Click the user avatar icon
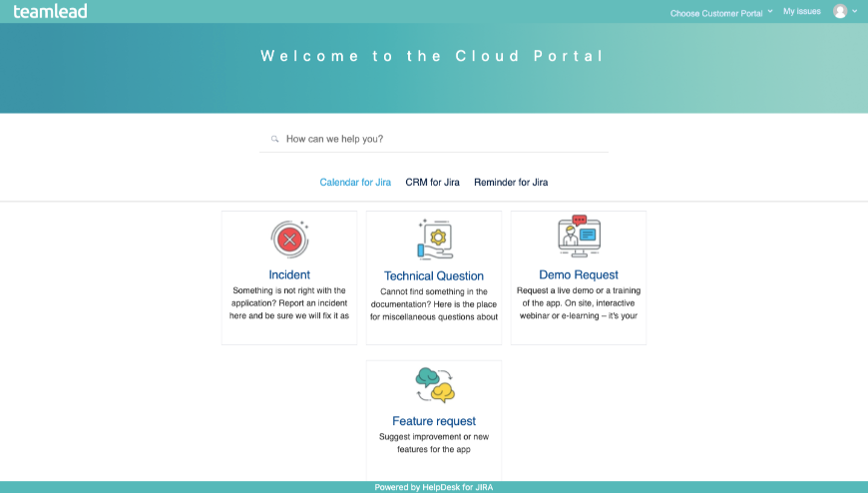868x493 pixels. tap(840, 11)
